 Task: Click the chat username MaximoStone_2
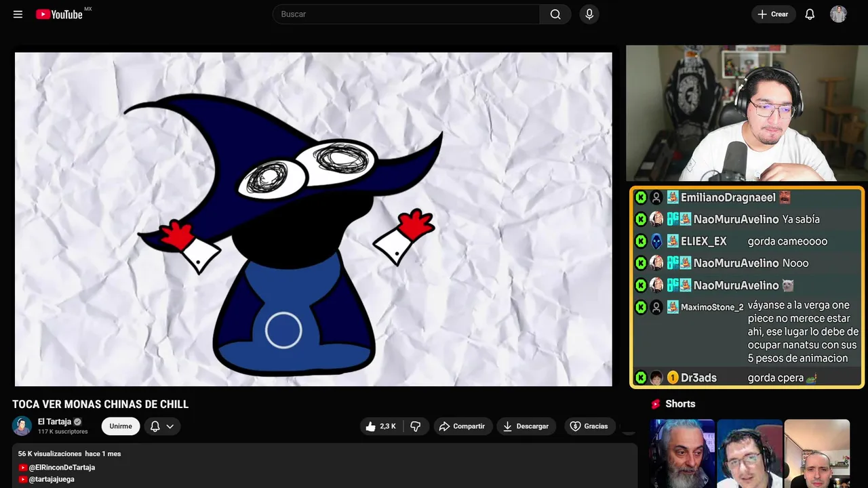pyautogui.click(x=712, y=307)
